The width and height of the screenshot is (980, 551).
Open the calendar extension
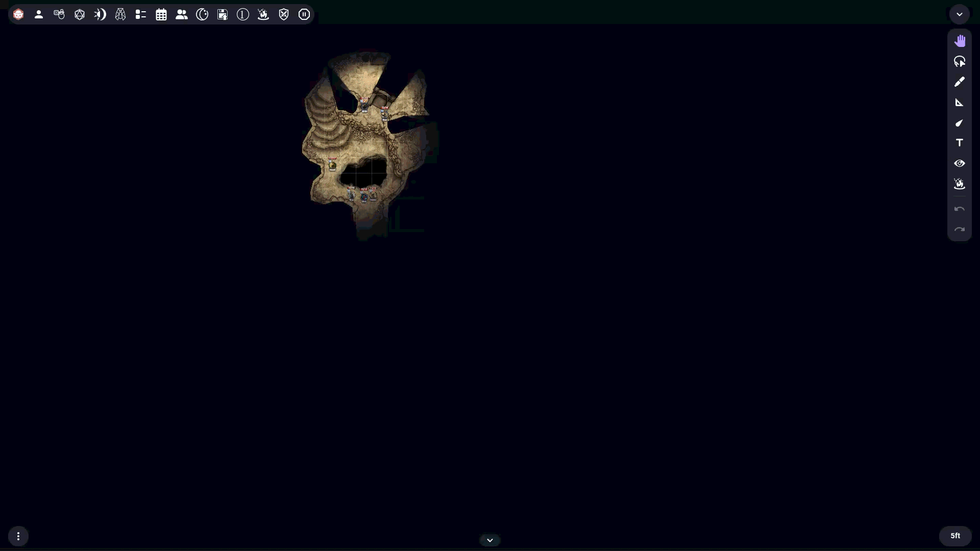point(161,14)
